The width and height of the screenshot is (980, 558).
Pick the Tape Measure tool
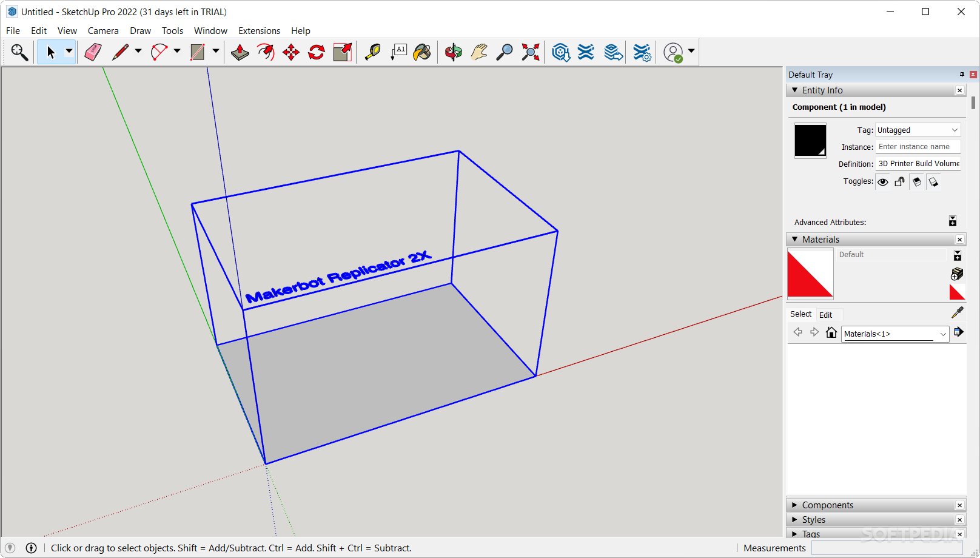coord(372,53)
